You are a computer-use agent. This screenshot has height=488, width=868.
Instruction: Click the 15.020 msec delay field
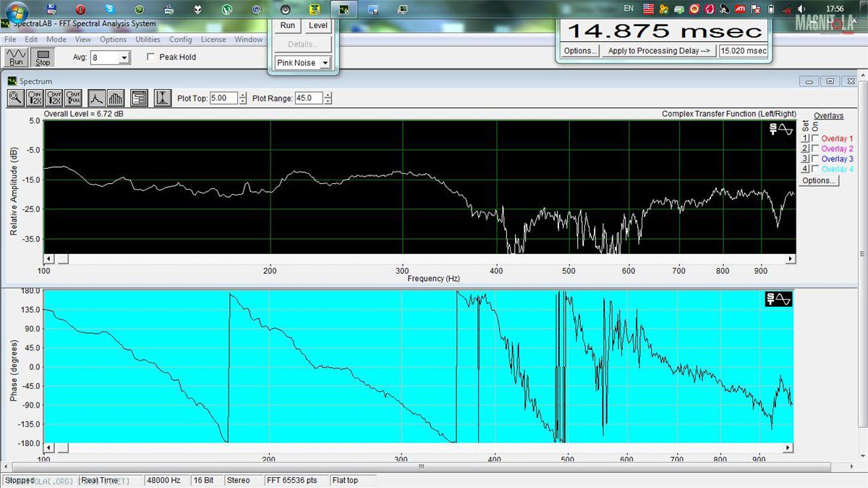743,51
